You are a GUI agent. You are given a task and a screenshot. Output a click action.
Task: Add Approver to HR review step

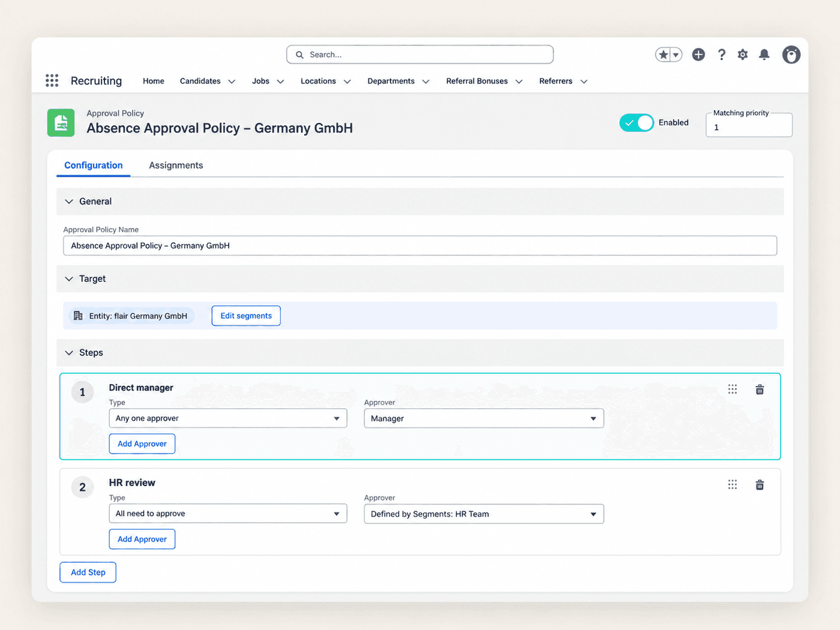click(142, 539)
